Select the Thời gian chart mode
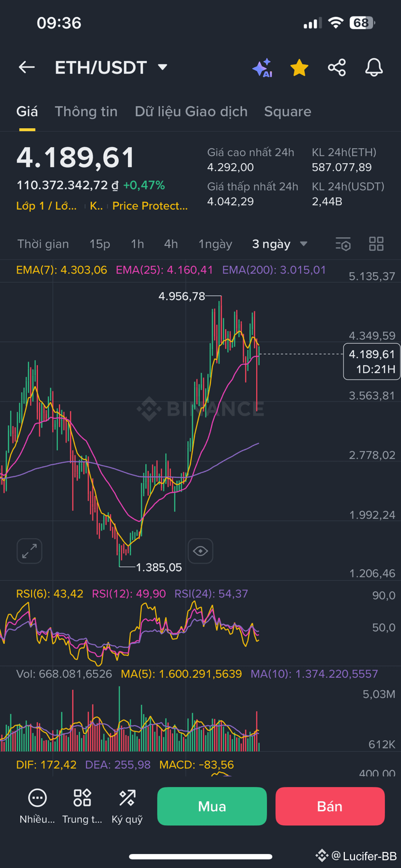This screenshot has height=868, width=401. coord(43,244)
